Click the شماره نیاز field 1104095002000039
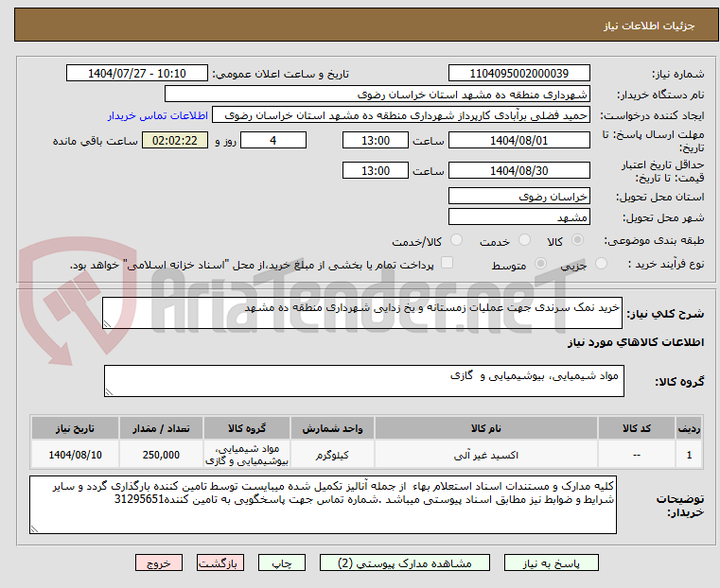This screenshot has height=588, width=720. click(x=519, y=74)
